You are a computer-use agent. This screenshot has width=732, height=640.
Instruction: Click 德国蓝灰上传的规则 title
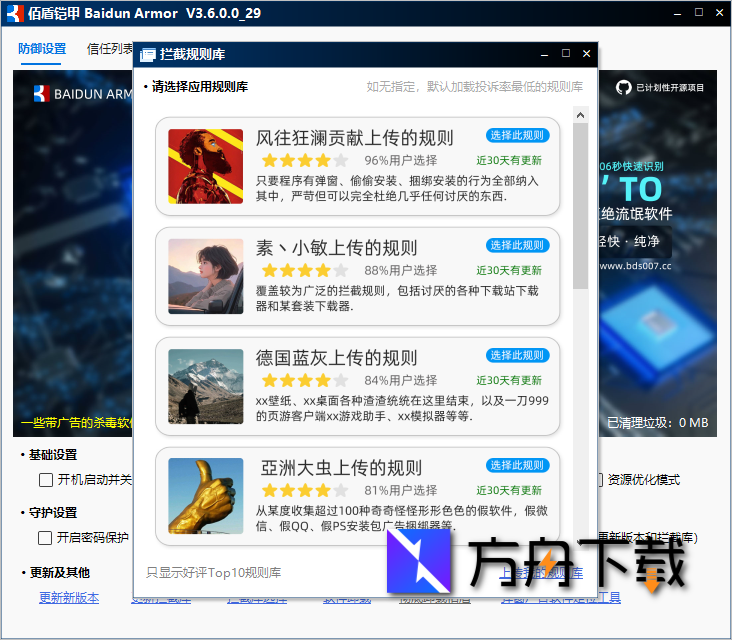[x=337, y=358]
